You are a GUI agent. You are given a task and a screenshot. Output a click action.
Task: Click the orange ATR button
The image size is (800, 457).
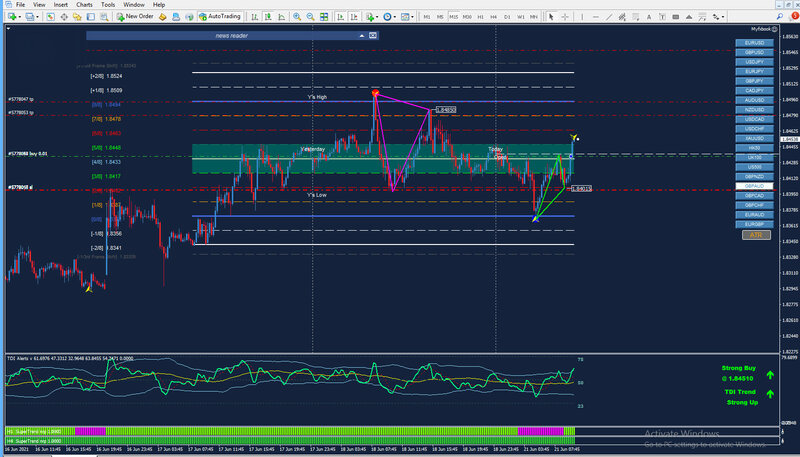[x=756, y=235]
